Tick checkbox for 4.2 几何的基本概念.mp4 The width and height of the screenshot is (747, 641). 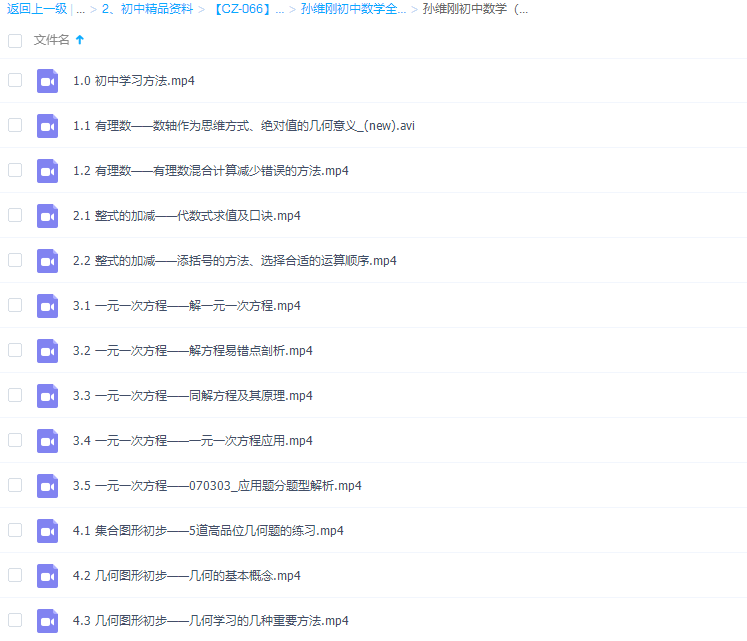[x=15, y=576]
